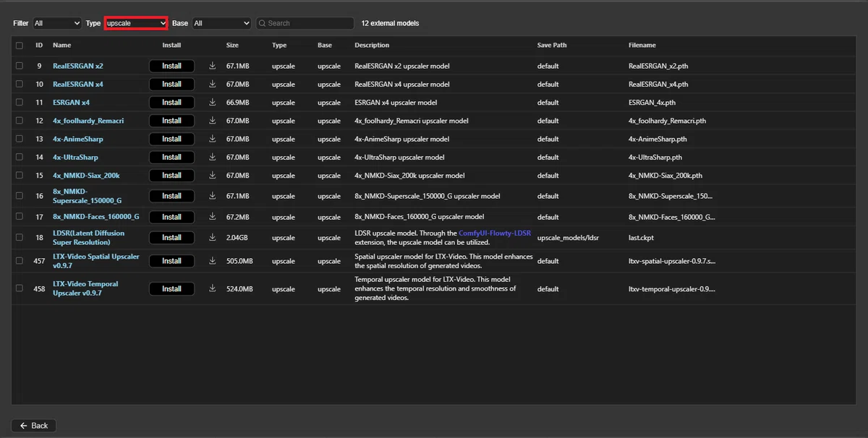Check the LTX-Video Temporal Upscaler row checkbox
Screen dimensions: 868x438
[20, 288]
